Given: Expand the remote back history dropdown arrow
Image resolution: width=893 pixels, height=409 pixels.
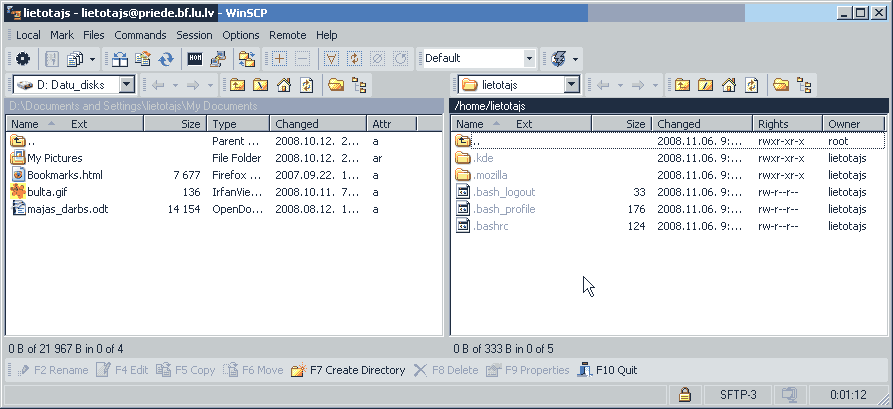Looking at the screenshot, I should (621, 85).
